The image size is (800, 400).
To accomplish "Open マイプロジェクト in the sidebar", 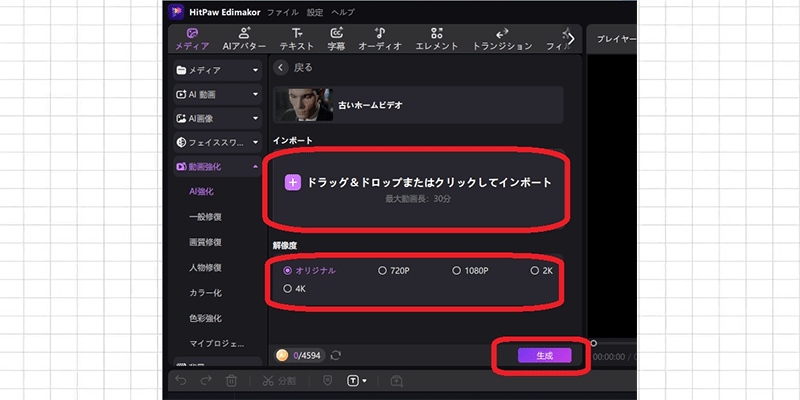I will coord(216,343).
